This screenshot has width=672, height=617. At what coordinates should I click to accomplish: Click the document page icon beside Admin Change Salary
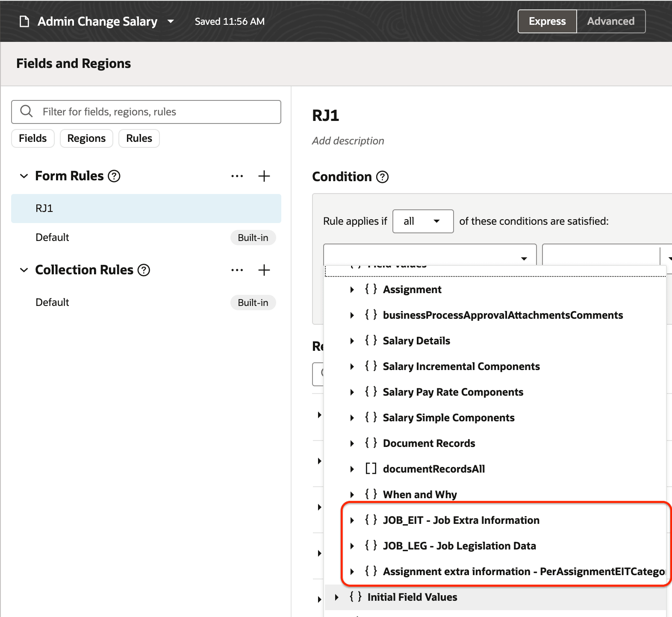point(24,21)
